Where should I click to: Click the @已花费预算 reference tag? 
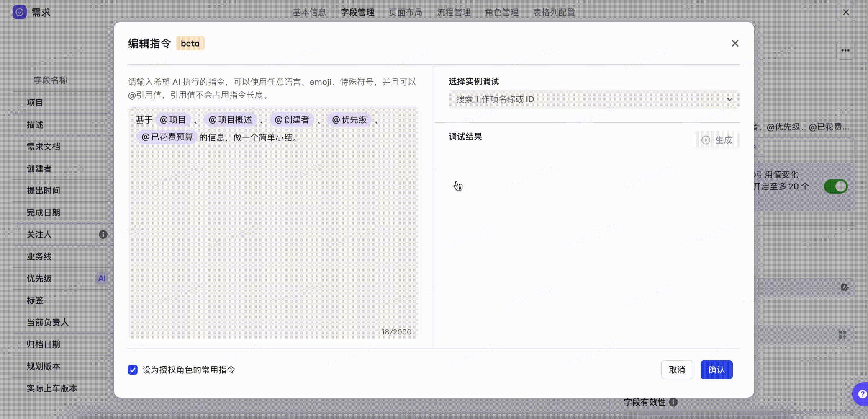coord(167,137)
